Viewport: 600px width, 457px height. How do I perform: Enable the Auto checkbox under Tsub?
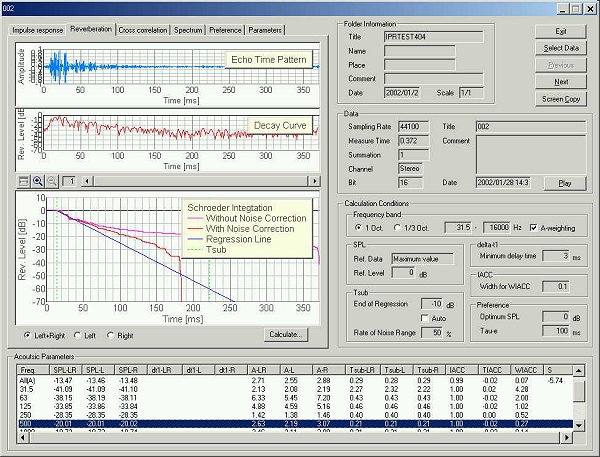coord(425,318)
